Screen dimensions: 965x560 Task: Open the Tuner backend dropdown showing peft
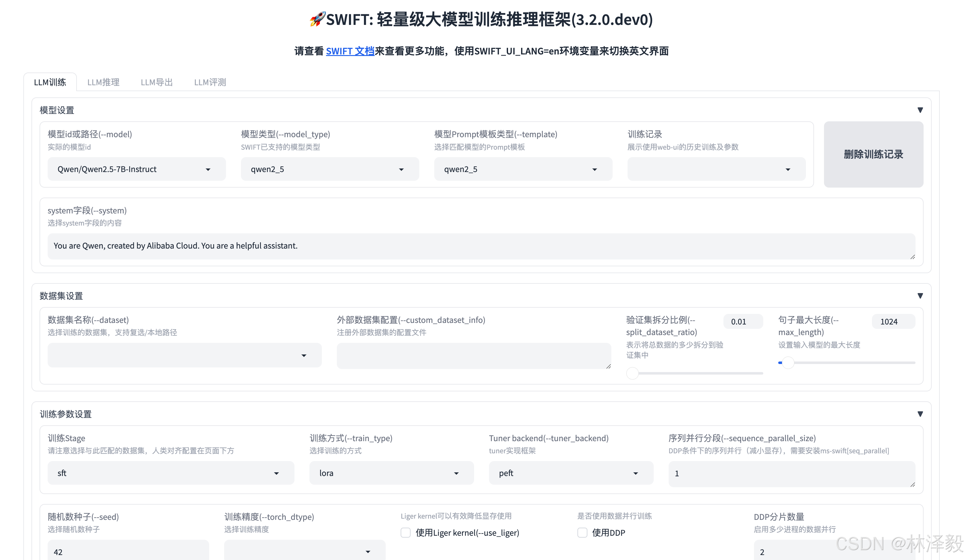pos(571,473)
